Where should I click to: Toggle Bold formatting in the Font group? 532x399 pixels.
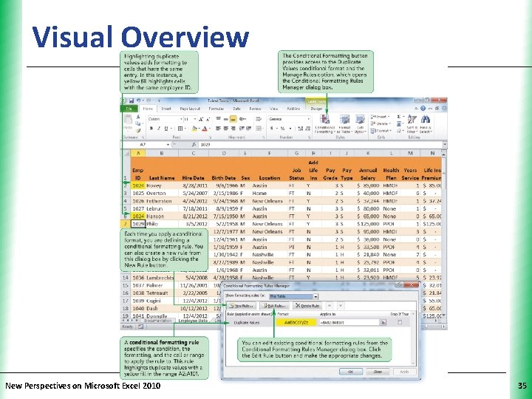(151, 129)
